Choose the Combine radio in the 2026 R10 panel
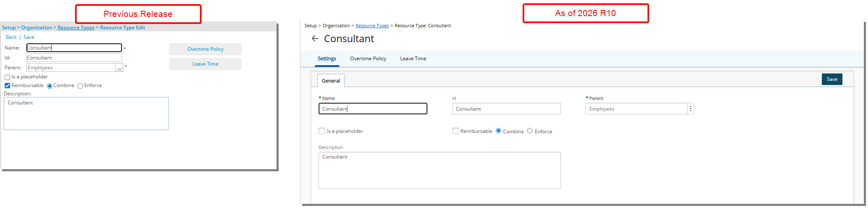Image resolution: width=868 pixels, height=208 pixels. (x=499, y=131)
